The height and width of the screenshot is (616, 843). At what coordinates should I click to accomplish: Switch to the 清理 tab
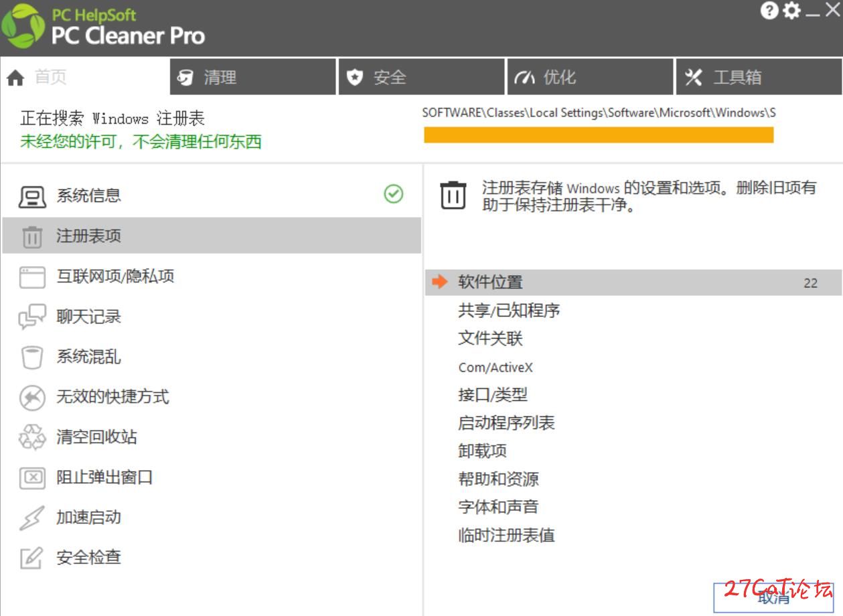(252, 77)
